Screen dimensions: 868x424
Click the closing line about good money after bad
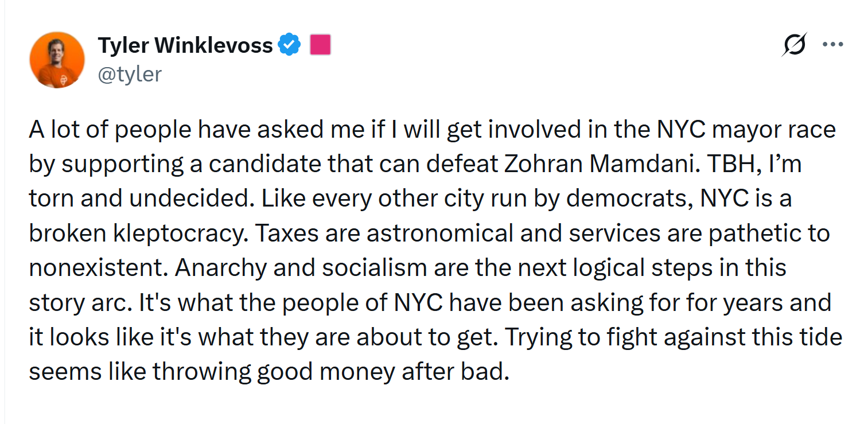[x=268, y=372]
